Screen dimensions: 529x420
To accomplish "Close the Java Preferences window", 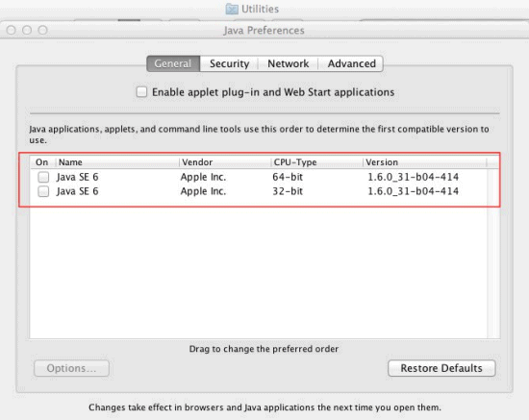I will (12, 31).
